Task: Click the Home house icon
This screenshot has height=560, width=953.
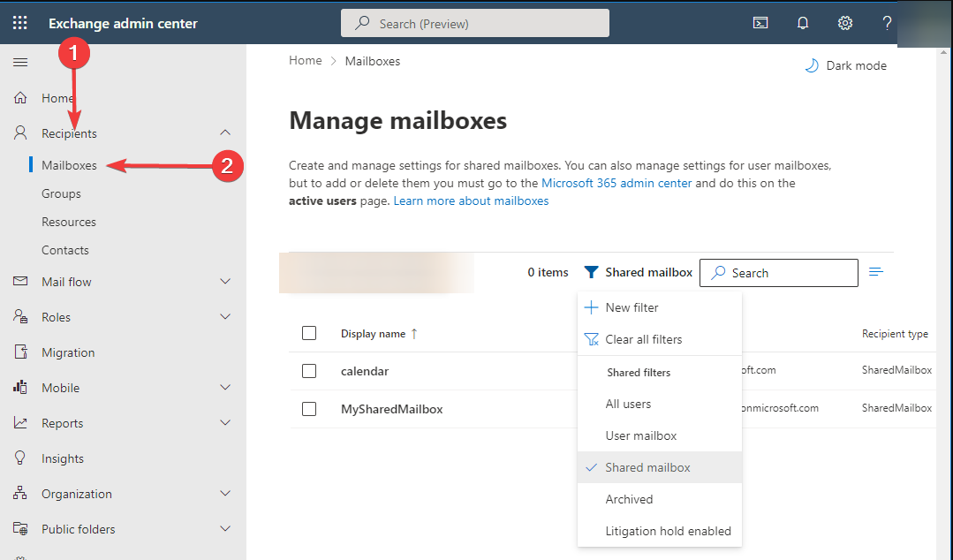Action: (20, 98)
